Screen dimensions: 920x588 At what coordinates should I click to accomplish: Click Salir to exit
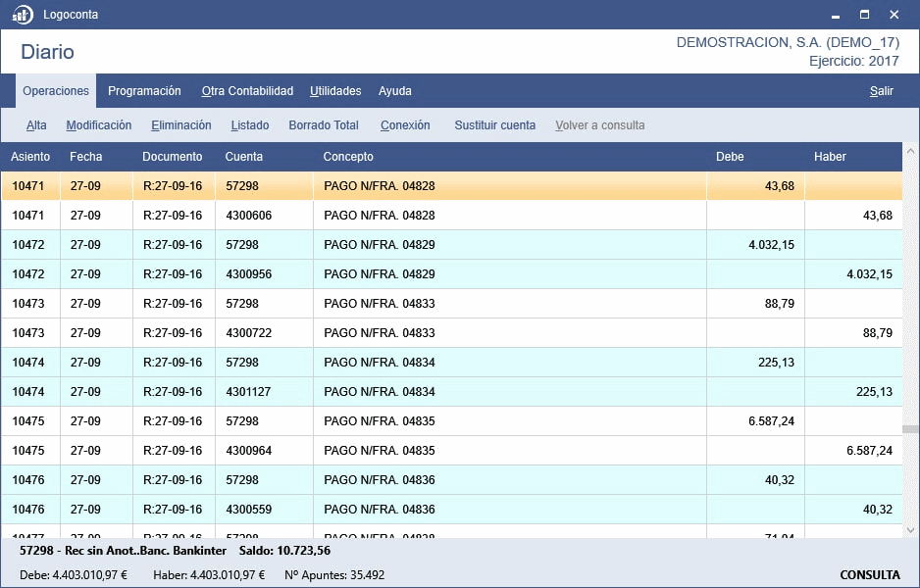pos(881,91)
